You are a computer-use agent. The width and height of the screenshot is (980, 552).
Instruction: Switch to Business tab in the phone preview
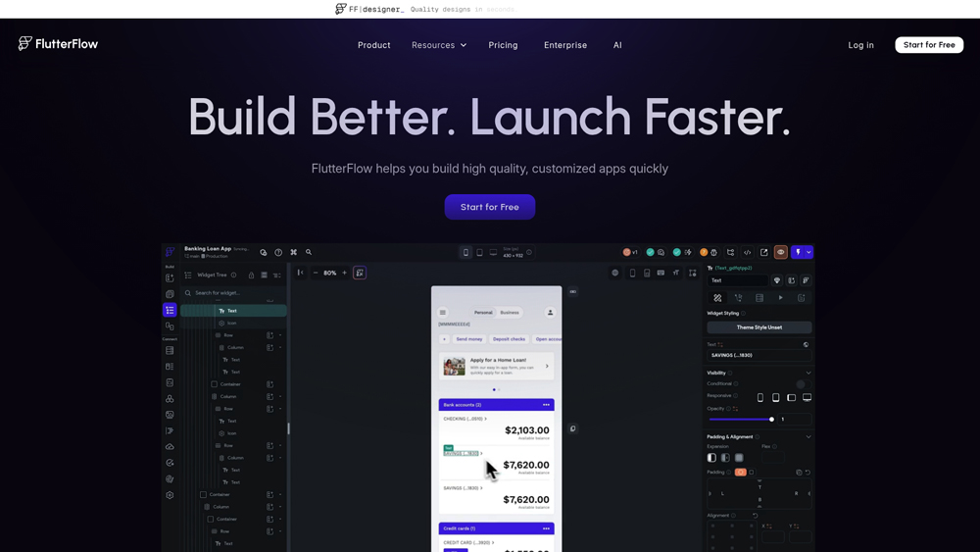(510, 313)
